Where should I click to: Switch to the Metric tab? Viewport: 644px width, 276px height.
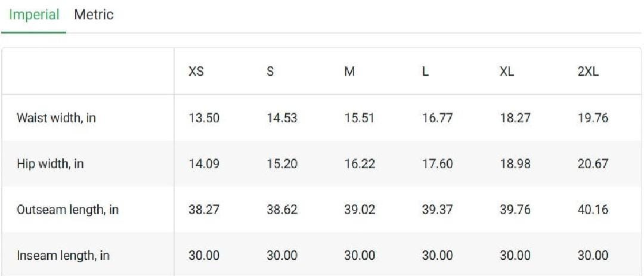click(94, 15)
